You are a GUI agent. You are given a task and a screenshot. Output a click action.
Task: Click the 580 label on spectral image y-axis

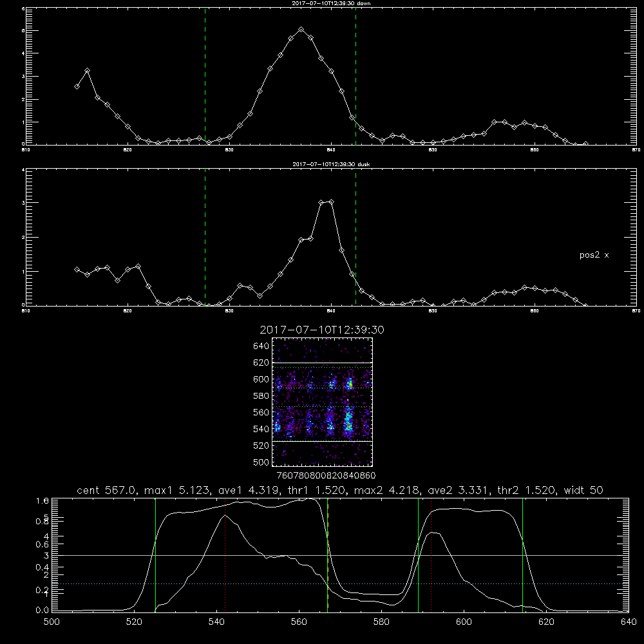[261, 396]
